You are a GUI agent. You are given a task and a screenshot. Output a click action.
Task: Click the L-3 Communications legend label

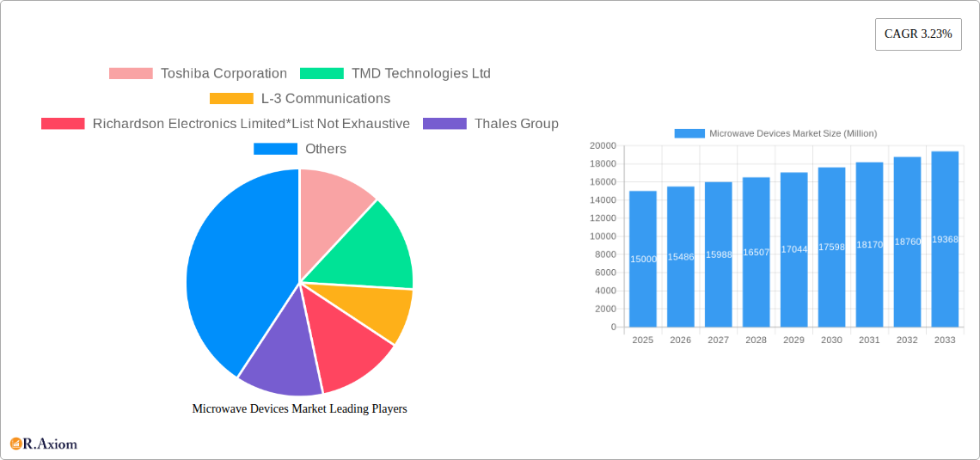click(x=326, y=98)
